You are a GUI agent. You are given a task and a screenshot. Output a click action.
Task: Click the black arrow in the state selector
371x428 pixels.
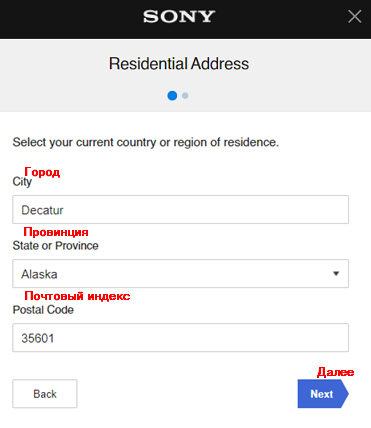click(336, 274)
